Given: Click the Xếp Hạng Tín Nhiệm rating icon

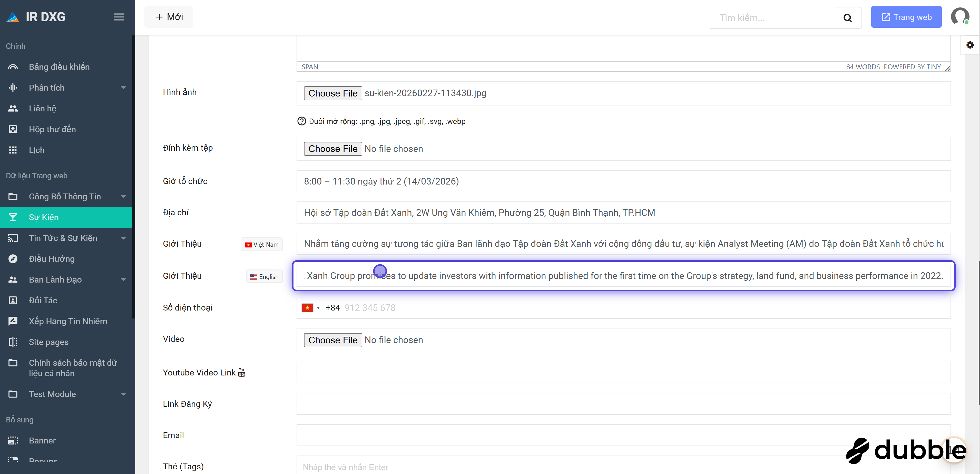Looking at the screenshot, I should coord(13,321).
